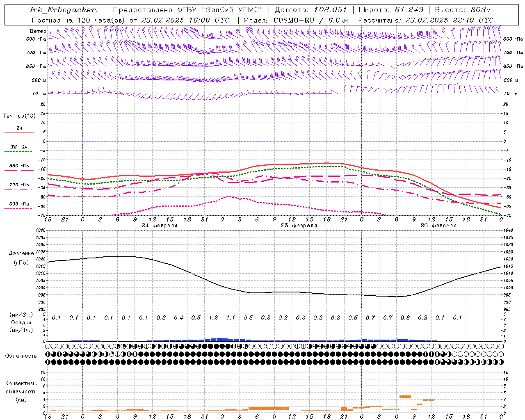Click the 700 гПа temperature legend label
This screenshot has height=420, width=525.
pos(19,185)
